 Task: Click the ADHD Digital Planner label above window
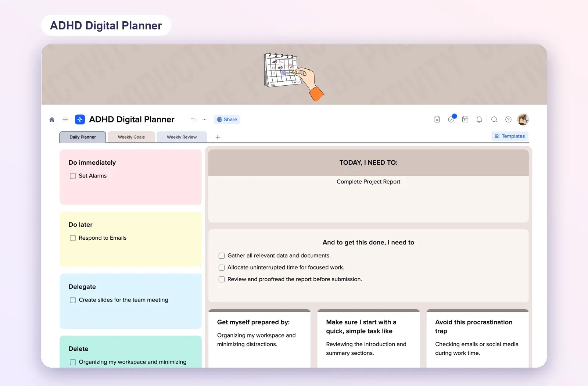pos(106,25)
